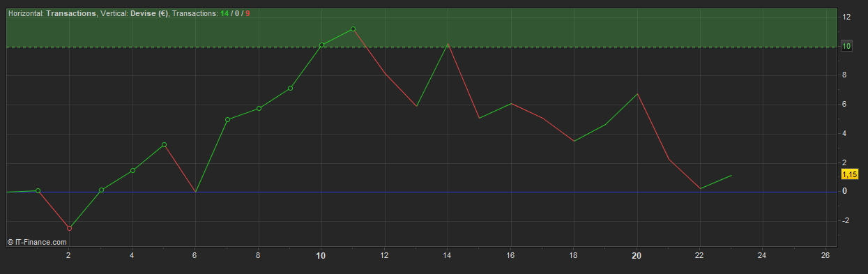
Task: Click the 12 label on vertical axis
Action: pos(846,17)
